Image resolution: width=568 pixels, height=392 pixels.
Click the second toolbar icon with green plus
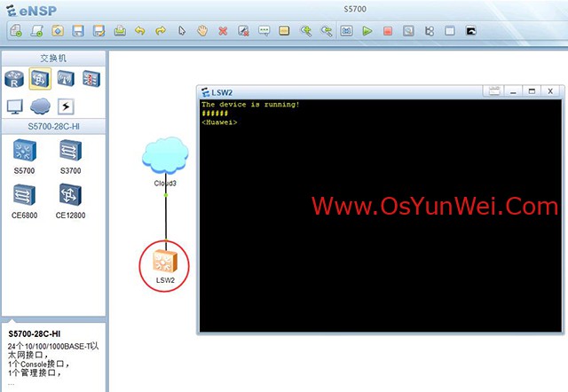(36, 31)
